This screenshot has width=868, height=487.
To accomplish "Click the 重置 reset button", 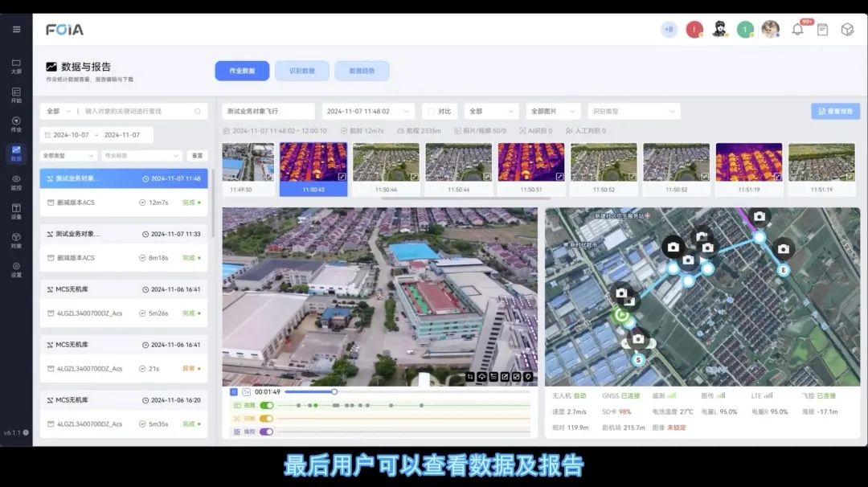I will 196,156.
